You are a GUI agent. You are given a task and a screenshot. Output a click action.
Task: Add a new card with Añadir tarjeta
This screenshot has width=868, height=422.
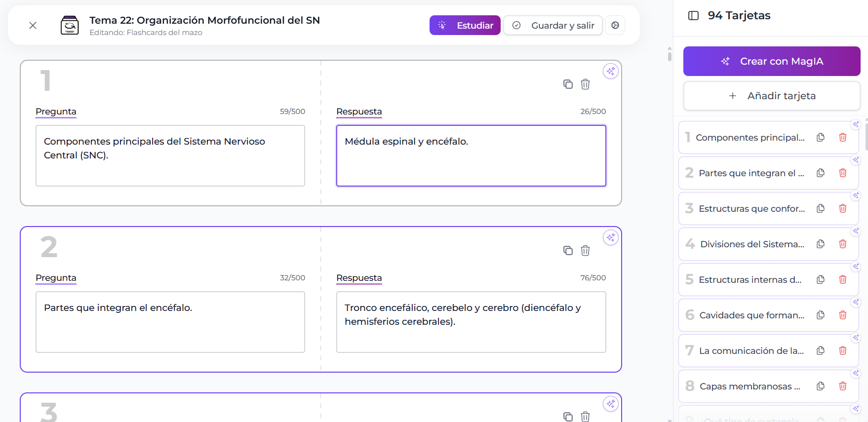[x=771, y=96]
